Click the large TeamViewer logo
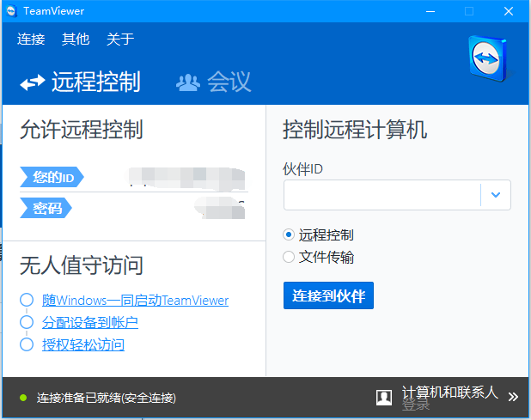The width and height of the screenshot is (531, 420). [x=488, y=59]
